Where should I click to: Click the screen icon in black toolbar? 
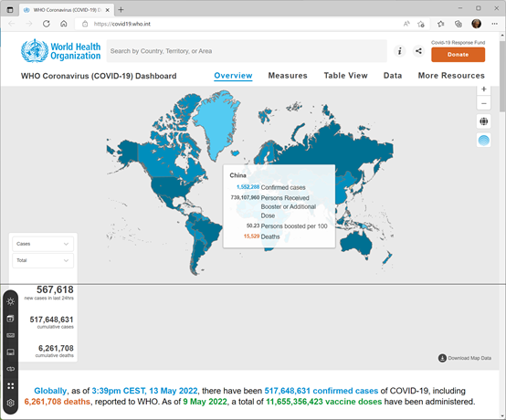click(x=11, y=352)
